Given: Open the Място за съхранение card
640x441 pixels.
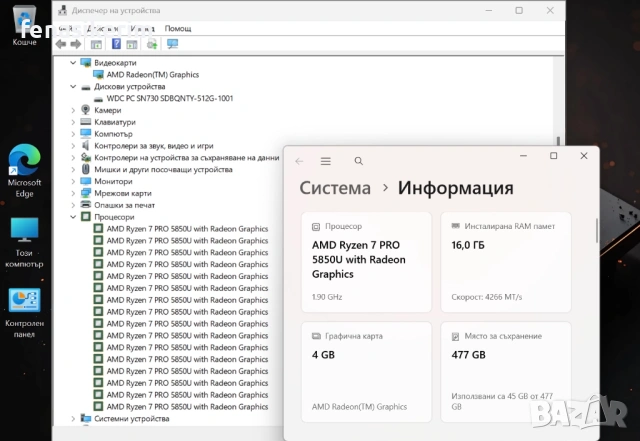Looking at the screenshot, I should click(x=506, y=372).
